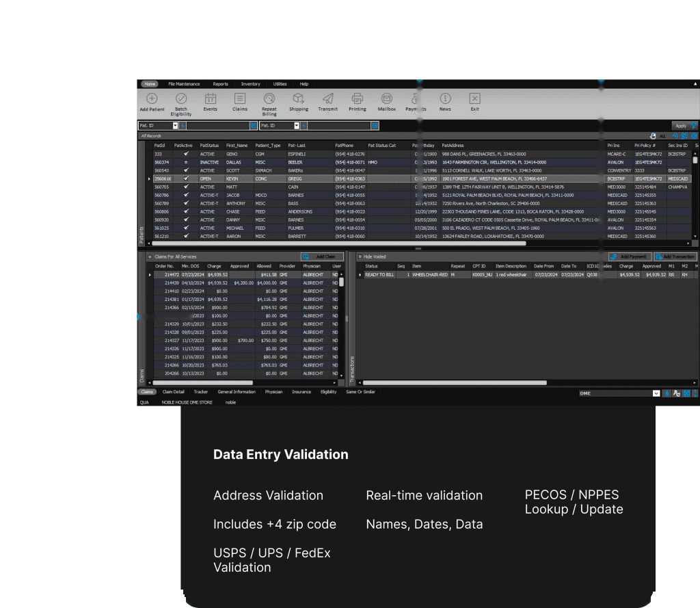Click the user icon beside the DME dropdown
The width and height of the screenshot is (700, 608).
tap(677, 393)
